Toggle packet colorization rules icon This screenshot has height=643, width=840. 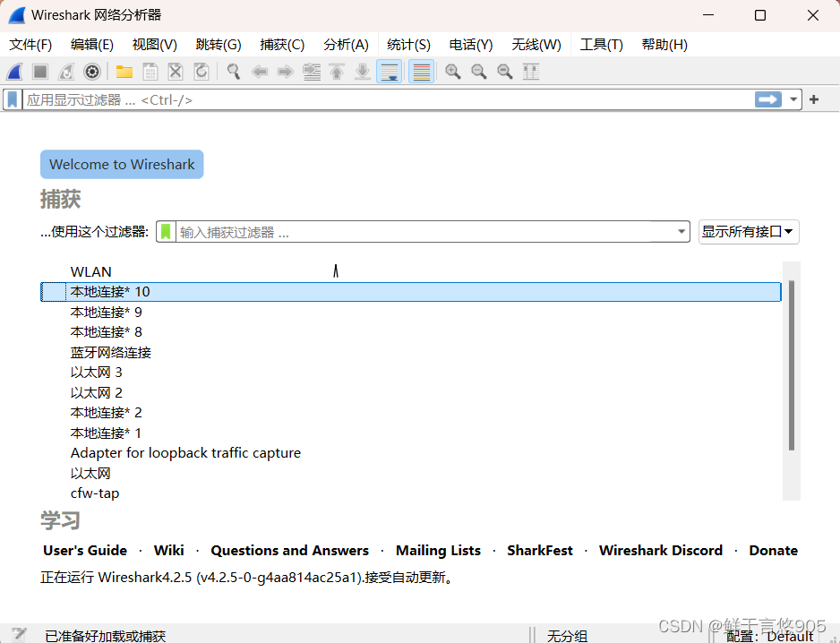tap(422, 72)
